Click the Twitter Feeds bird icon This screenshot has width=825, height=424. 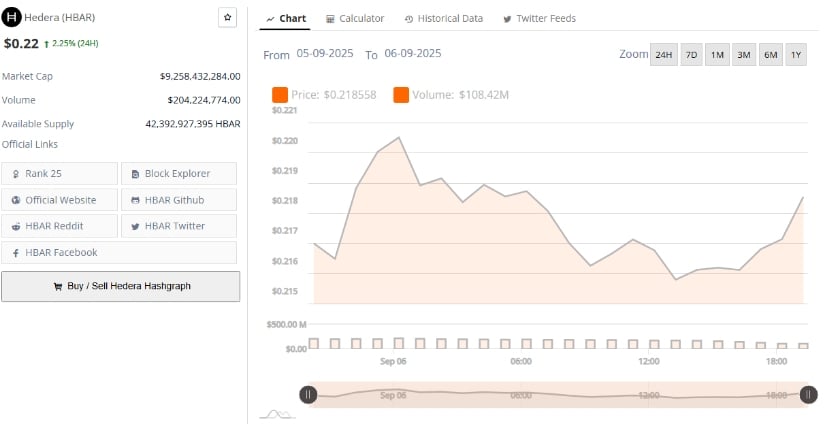[507, 19]
